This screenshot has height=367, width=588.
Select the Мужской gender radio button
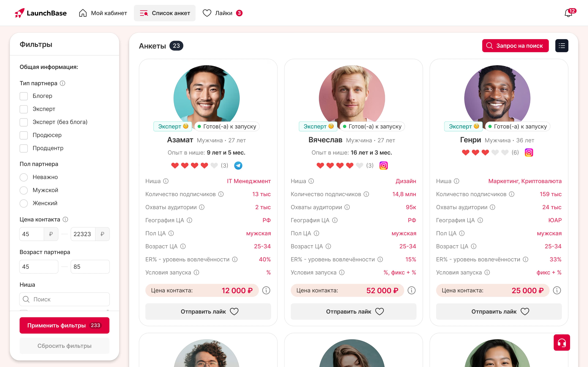[x=24, y=190]
